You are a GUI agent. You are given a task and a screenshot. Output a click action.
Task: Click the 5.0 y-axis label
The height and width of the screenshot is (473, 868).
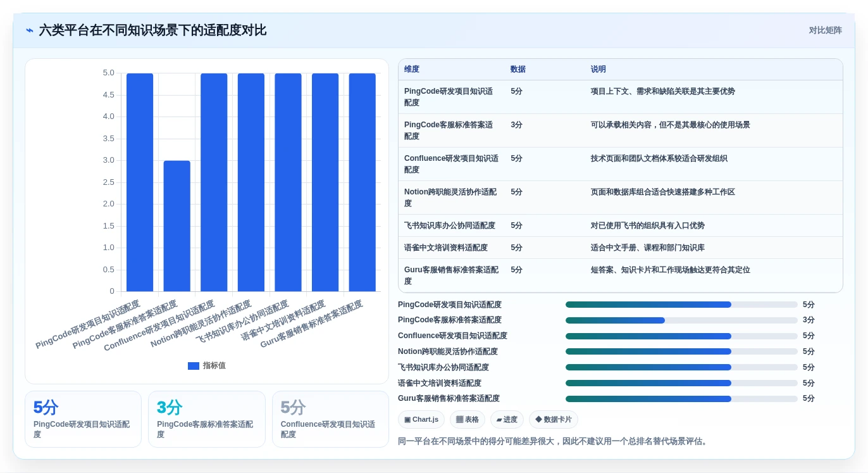click(108, 73)
